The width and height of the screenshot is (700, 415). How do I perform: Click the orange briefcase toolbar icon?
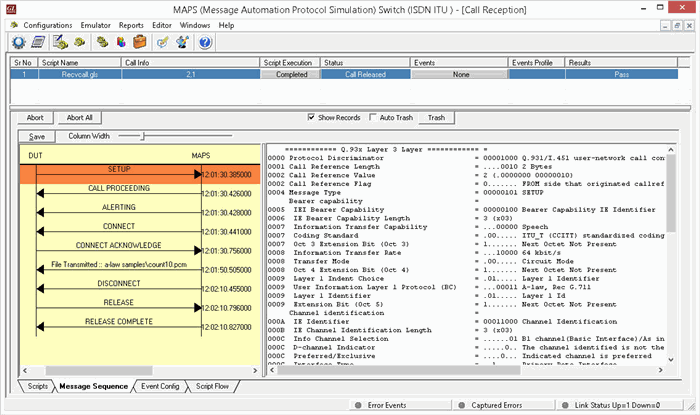[140, 42]
